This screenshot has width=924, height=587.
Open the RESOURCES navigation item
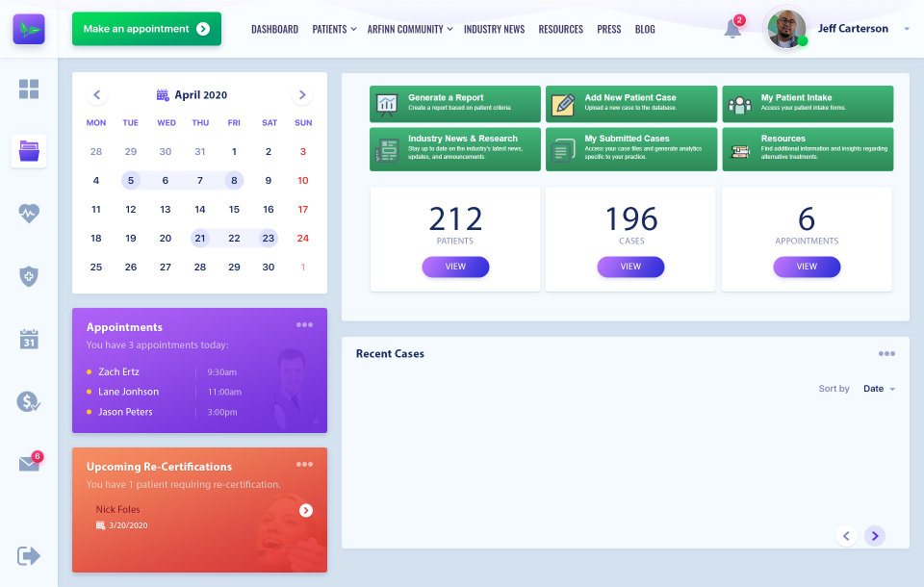coord(560,29)
